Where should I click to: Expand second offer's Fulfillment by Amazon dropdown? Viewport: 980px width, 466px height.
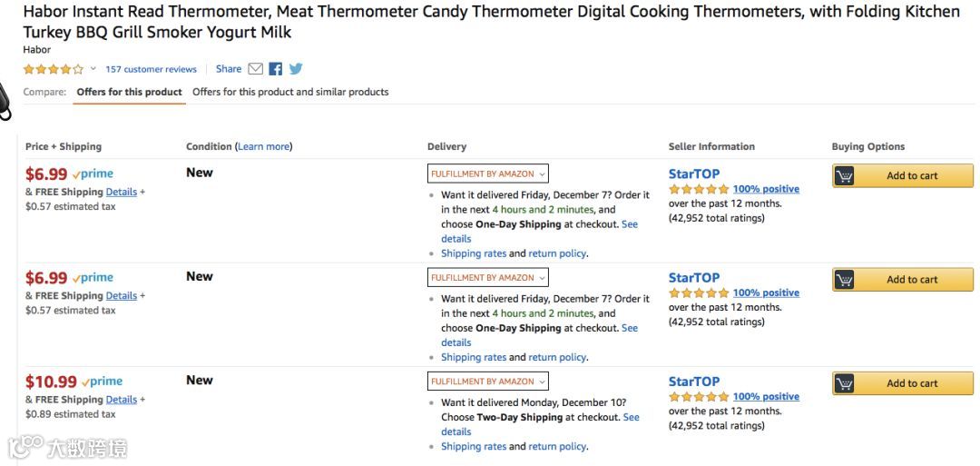488,277
